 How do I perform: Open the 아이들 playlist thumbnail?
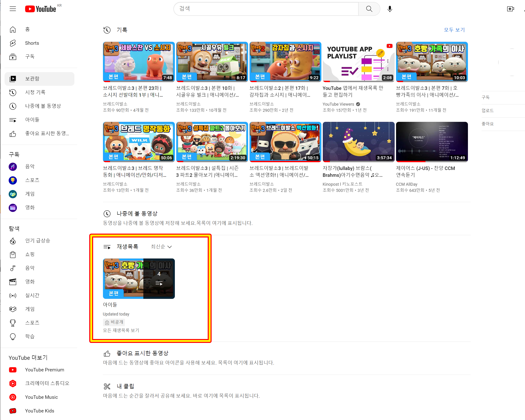click(x=139, y=278)
